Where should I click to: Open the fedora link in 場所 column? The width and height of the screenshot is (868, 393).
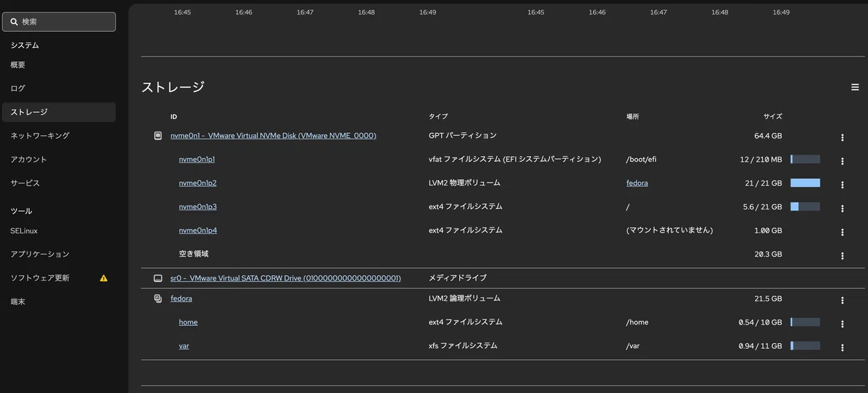(x=637, y=183)
